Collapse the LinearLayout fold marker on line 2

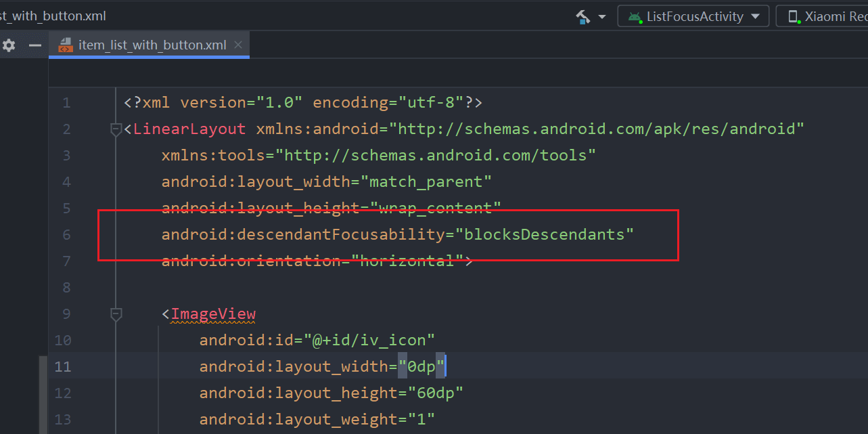tap(116, 129)
